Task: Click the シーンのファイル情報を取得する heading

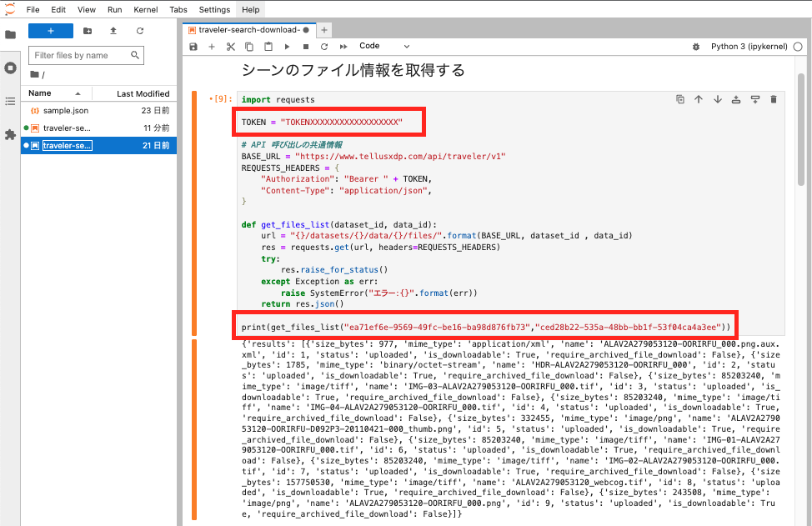Action: coord(353,70)
